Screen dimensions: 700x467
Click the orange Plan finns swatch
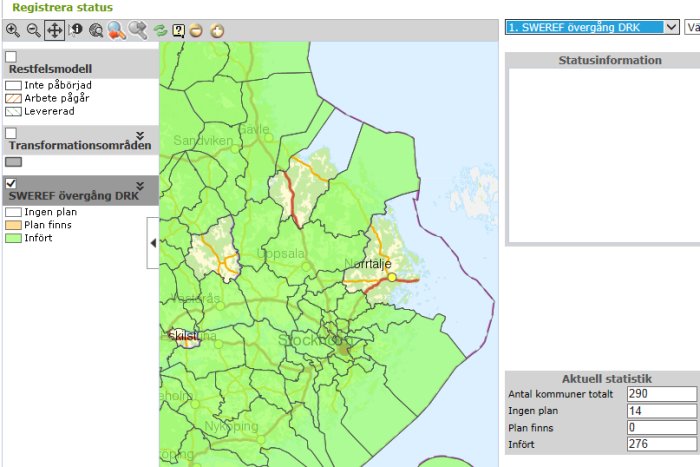pos(13,225)
